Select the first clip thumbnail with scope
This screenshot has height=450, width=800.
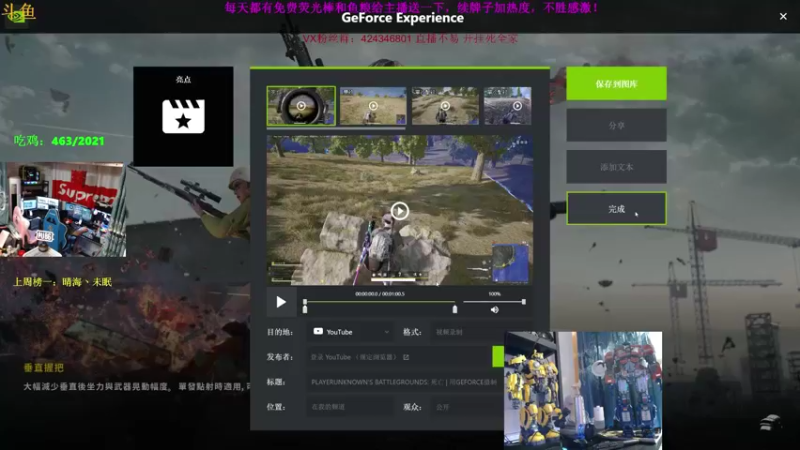point(301,106)
